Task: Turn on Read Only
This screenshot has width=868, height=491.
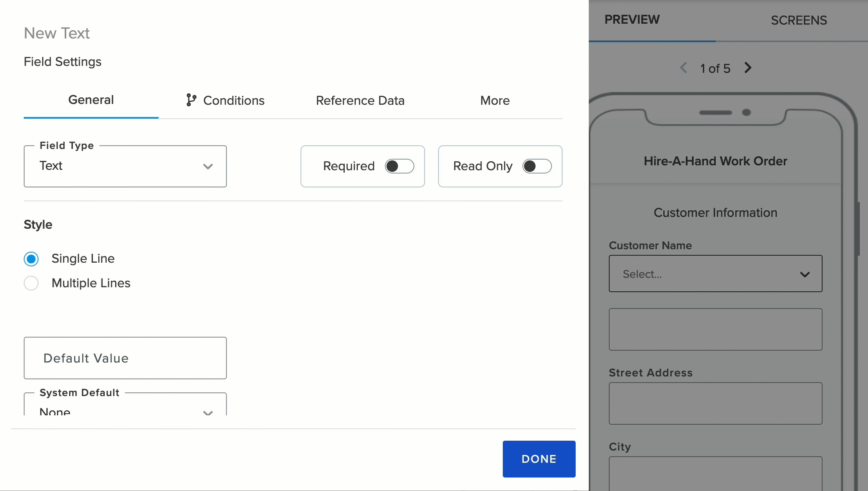Action: pyautogui.click(x=537, y=166)
